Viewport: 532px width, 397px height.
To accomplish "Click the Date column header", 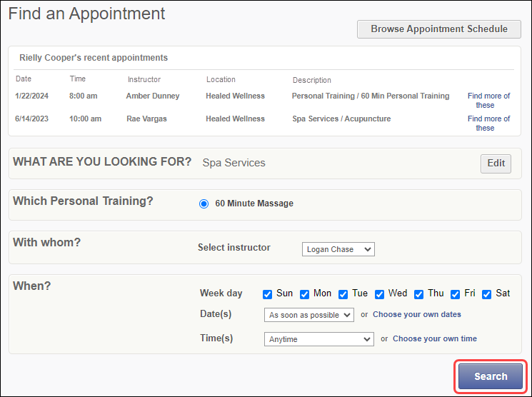I will pos(24,79).
